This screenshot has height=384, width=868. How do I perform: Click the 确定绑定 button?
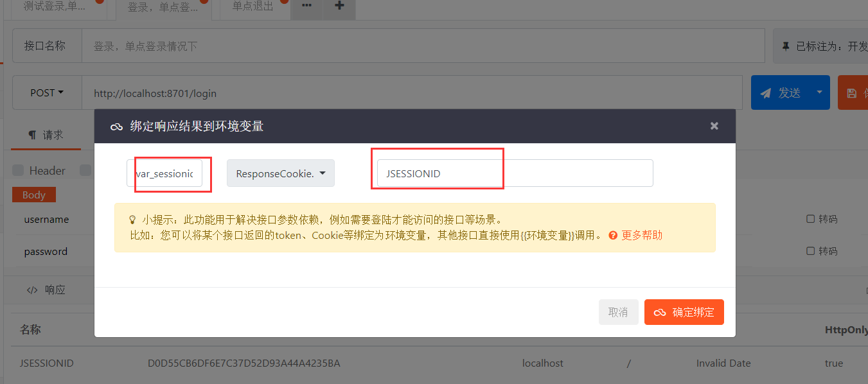pos(684,311)
